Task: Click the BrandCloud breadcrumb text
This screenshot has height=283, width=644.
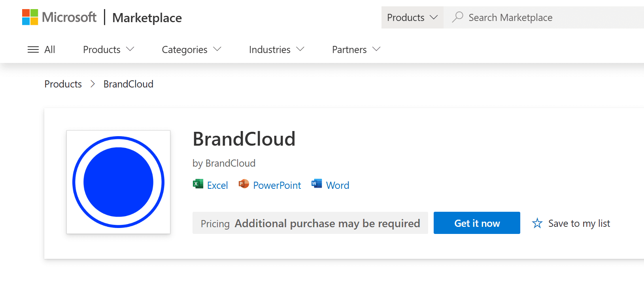Action: [x=128, y=84]
